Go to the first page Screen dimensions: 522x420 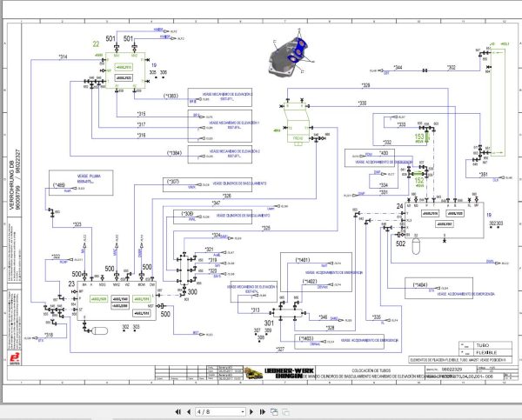click(x=178, y=411)
